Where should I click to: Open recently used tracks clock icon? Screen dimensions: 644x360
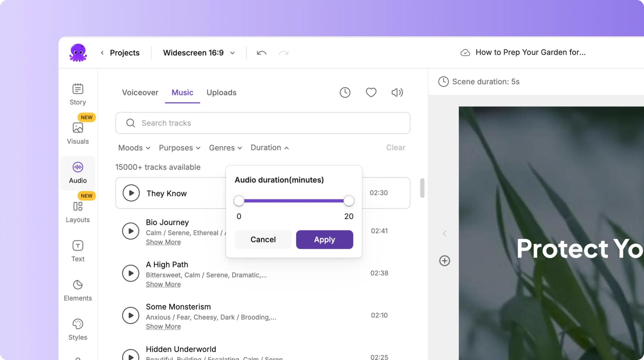click(x=345, y=92)
